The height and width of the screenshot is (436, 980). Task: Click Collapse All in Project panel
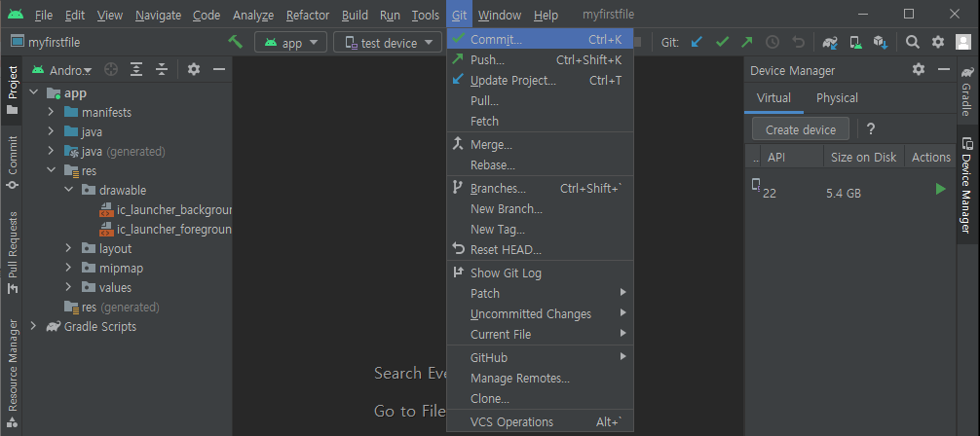(x=162, y=69)
